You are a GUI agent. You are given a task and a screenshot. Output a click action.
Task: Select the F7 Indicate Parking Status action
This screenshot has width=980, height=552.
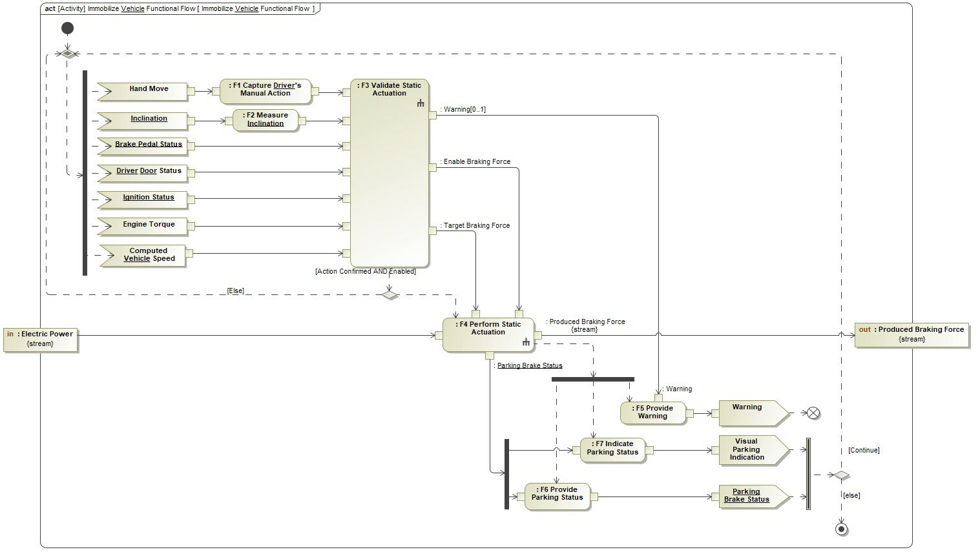click(x=612, y=449)
